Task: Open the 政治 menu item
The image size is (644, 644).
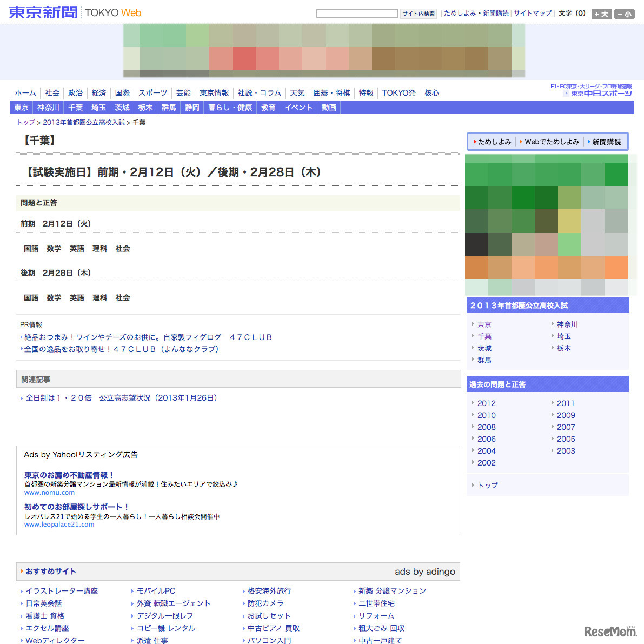Action: coord(76,93)
